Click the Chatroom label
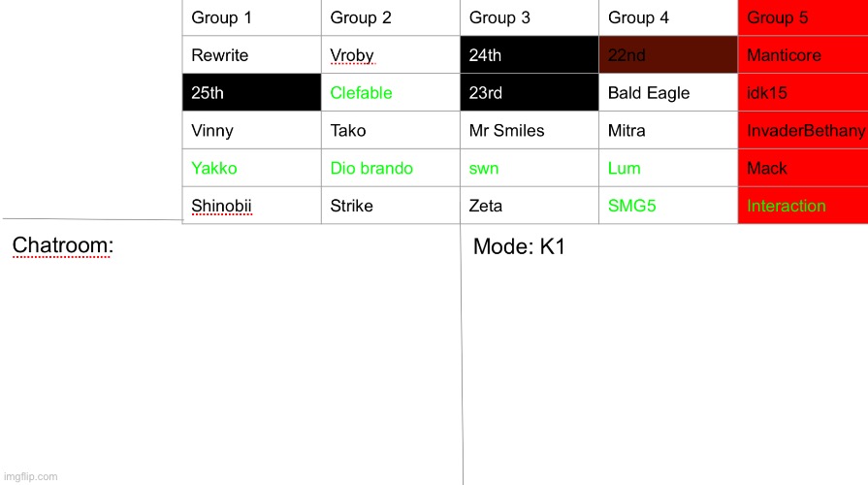 (x=62, y=245)
